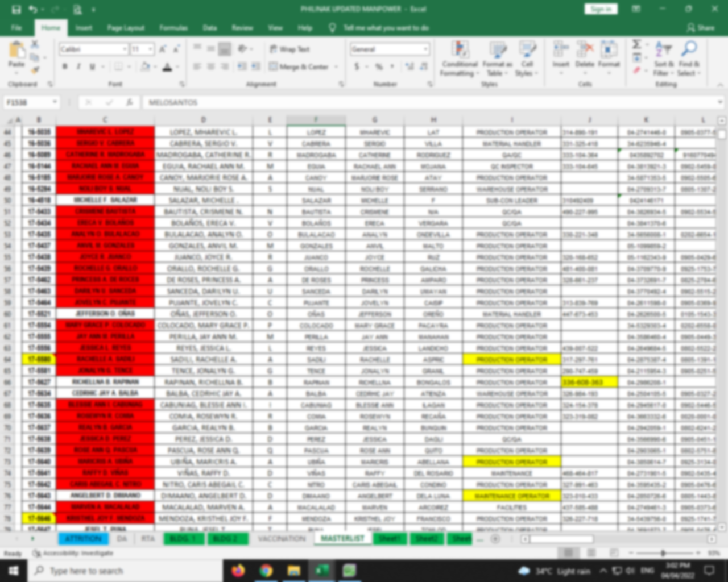Click the Share button
Viewport: 728px width, 582px height.
tap(700, 27)
